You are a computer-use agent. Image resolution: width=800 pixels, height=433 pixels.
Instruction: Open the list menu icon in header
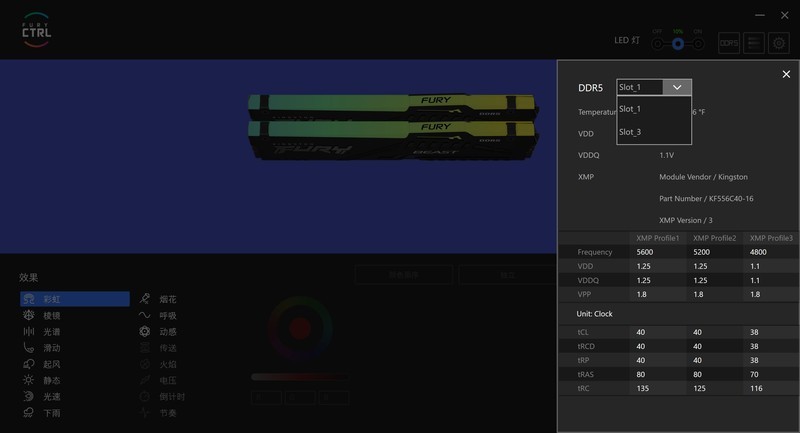point(754,43)
